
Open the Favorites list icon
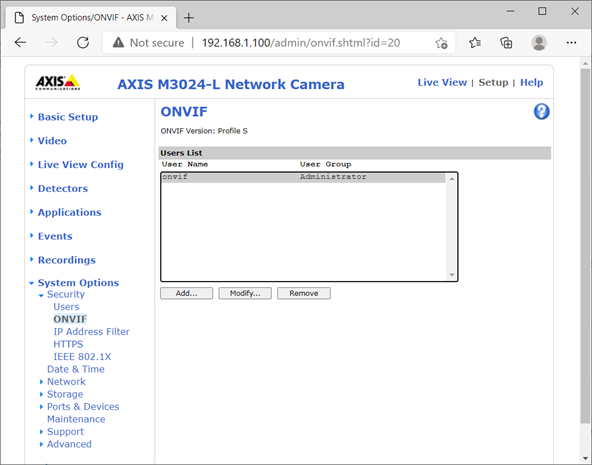(x=475, y=43)
